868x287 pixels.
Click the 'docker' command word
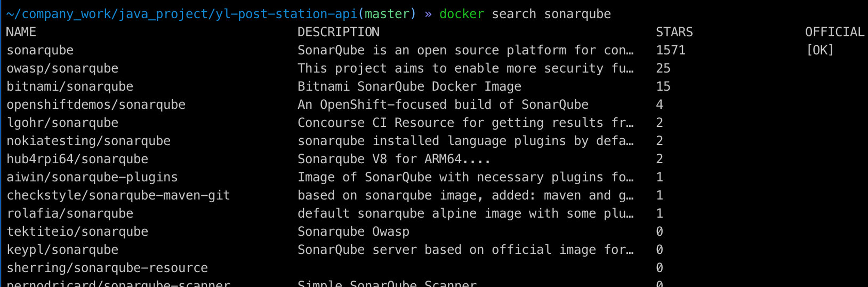click(462, 14)
